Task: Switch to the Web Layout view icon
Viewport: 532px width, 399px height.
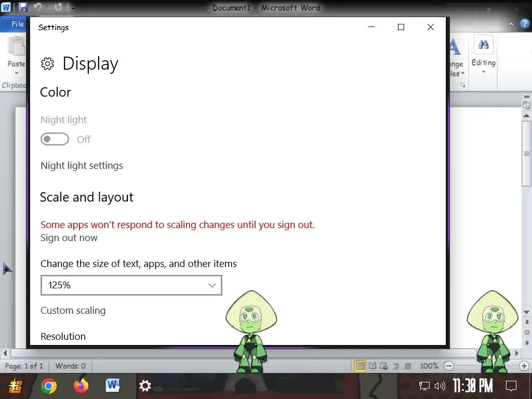Action: (384, 366)
